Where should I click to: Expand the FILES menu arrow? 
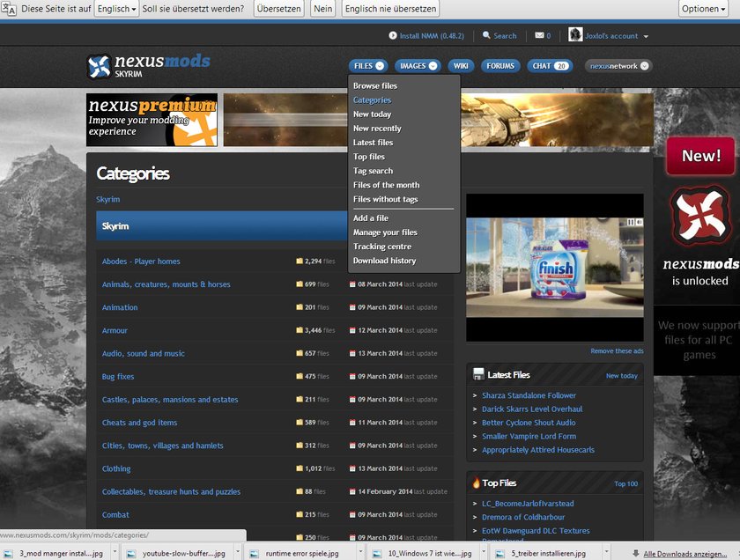(x=380, y=66)
